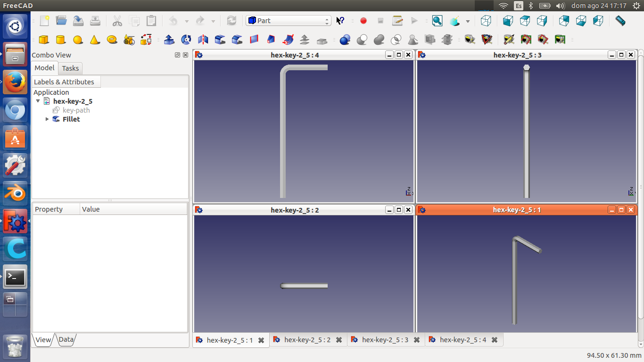644x362 pixels.
Task: Switch to the Tasks tab
Action: [71, 68]
